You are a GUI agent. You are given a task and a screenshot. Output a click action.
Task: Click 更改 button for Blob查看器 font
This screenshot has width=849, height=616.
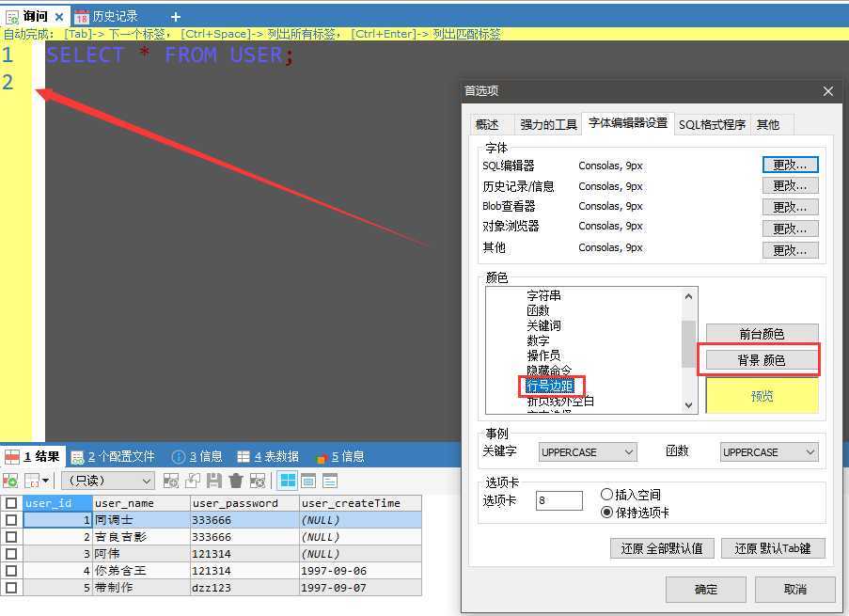pos(790,207)
